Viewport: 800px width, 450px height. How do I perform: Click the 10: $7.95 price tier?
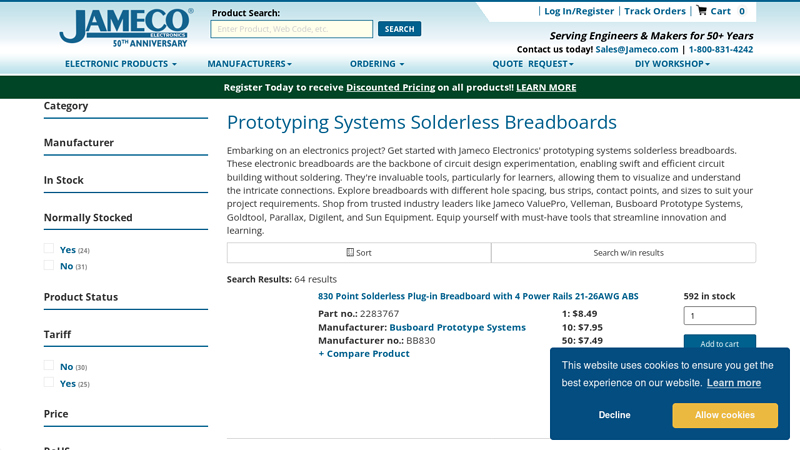(x=582, y=327)
